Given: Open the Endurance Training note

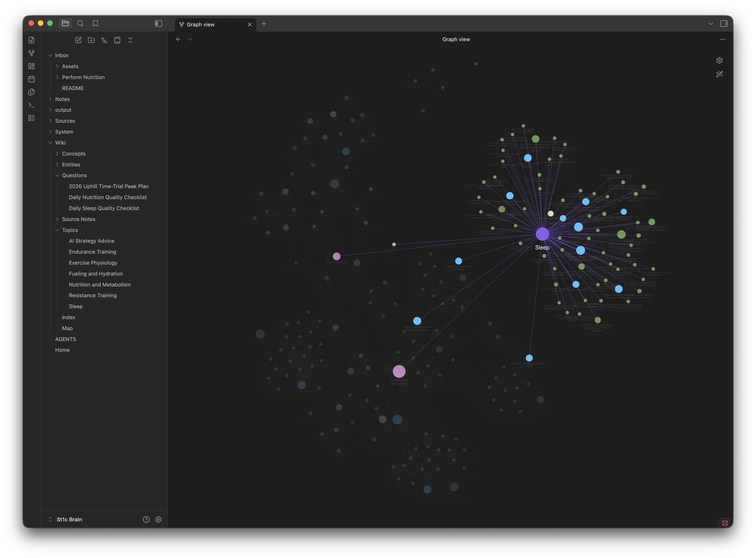Looking at the screenshot, I should click(93, 252).
